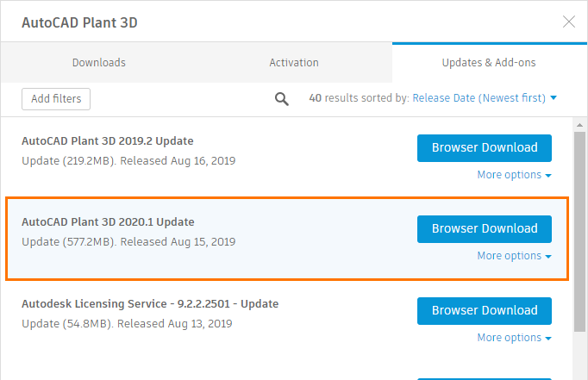The image size is (588, 380).
Task: Expand More options for Licensing Service update
Action: 515,338
